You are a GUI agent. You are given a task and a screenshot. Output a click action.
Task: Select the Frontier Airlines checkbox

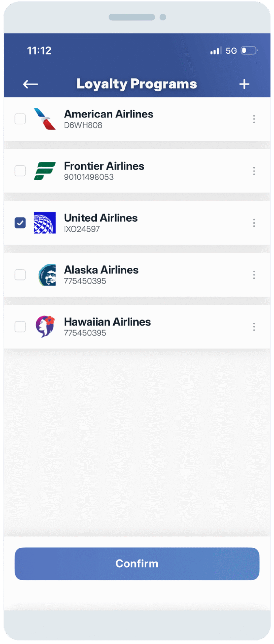point(20,171)
